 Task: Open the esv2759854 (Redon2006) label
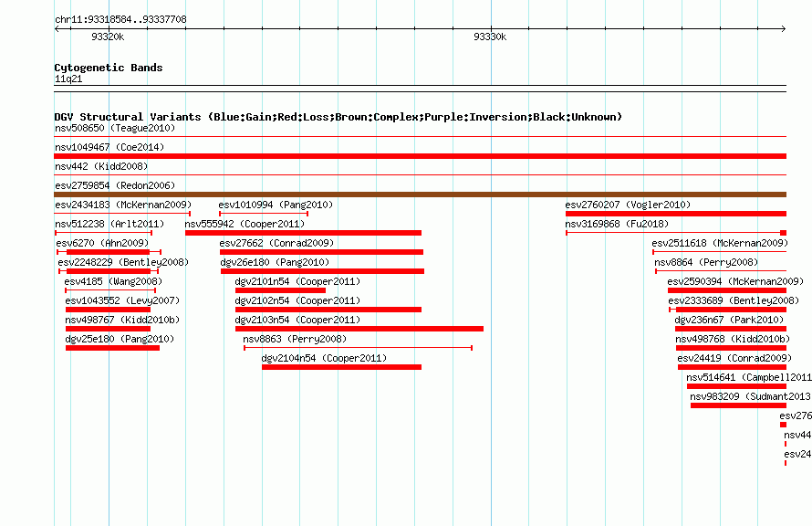click(x=115, y=185)
